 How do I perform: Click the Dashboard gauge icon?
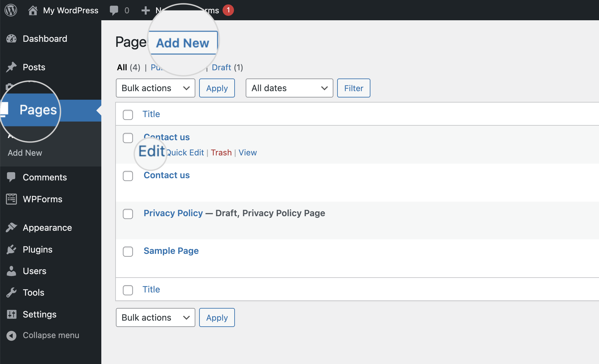point(11,39)
